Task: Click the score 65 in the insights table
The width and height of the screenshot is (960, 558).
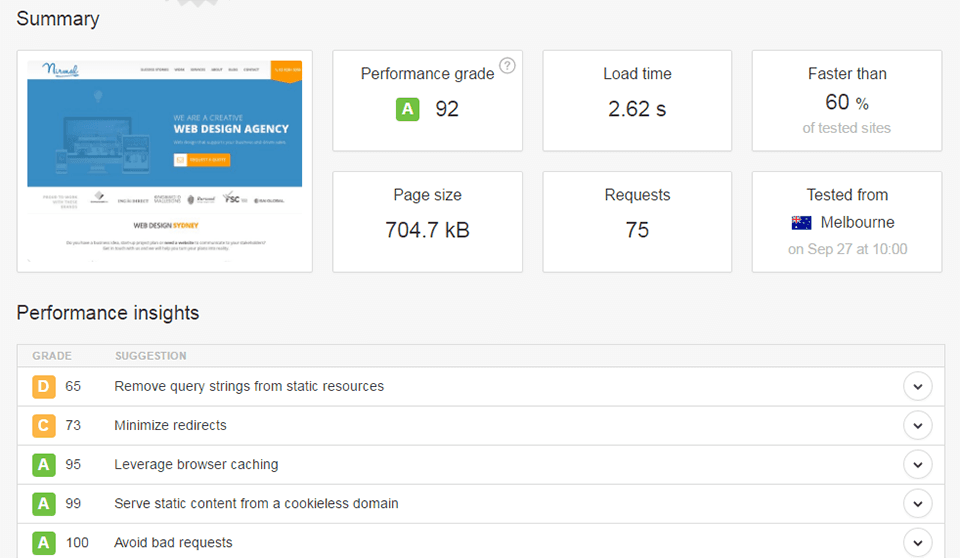Action: click(73, 386)
